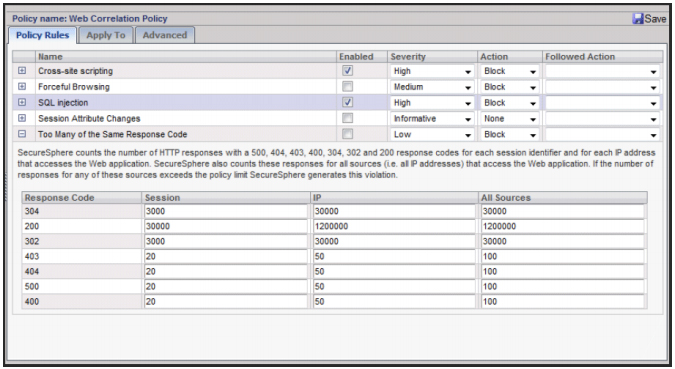Enable the Forceful Browsing rule checkbox

347,87
